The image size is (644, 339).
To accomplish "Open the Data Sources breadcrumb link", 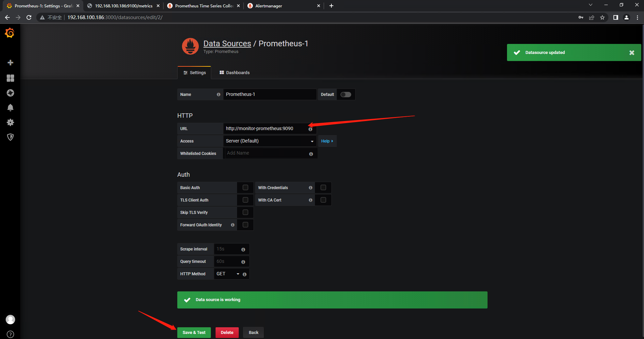I will point(227,44).
